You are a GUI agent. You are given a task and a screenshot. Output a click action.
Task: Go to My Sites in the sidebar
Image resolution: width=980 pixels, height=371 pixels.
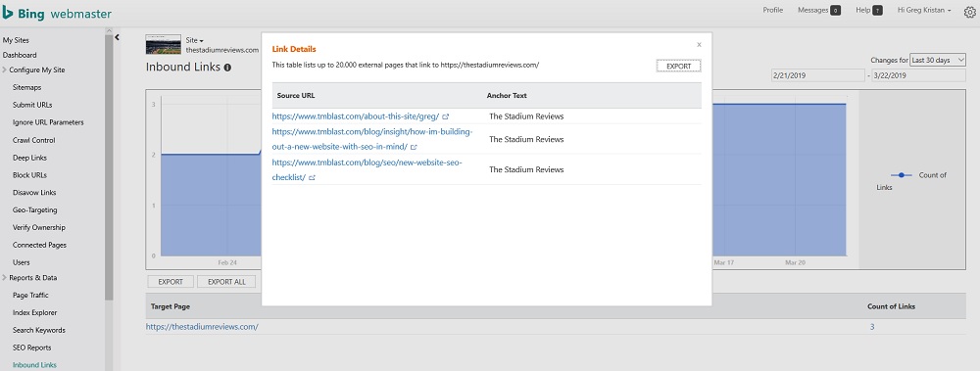click(x=16, y=40)
